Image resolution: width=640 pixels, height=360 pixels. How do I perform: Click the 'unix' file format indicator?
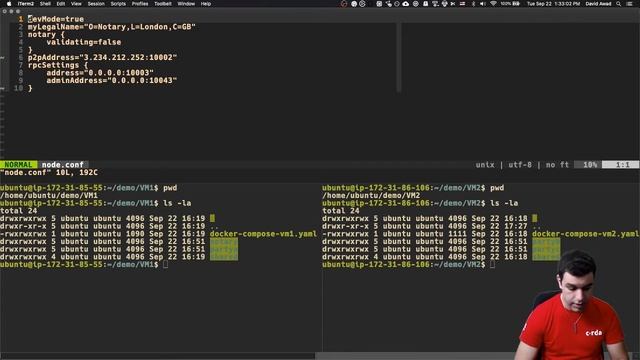pos(485,165)
